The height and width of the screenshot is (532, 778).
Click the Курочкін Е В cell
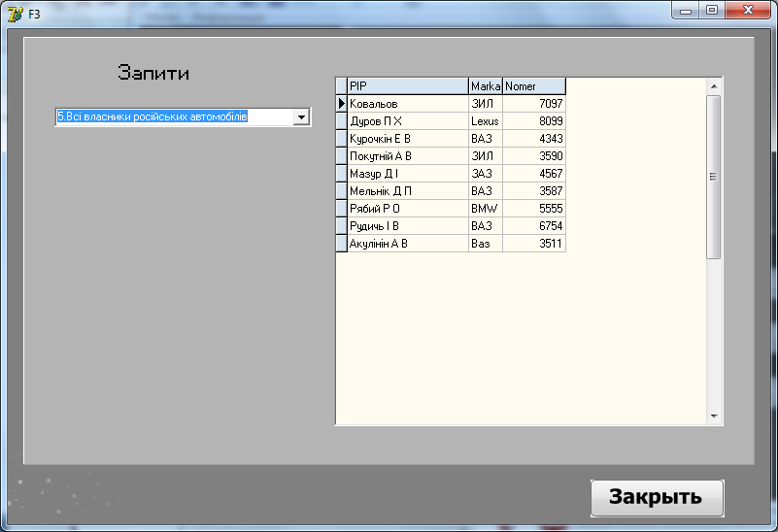click(x=407, y=139)
